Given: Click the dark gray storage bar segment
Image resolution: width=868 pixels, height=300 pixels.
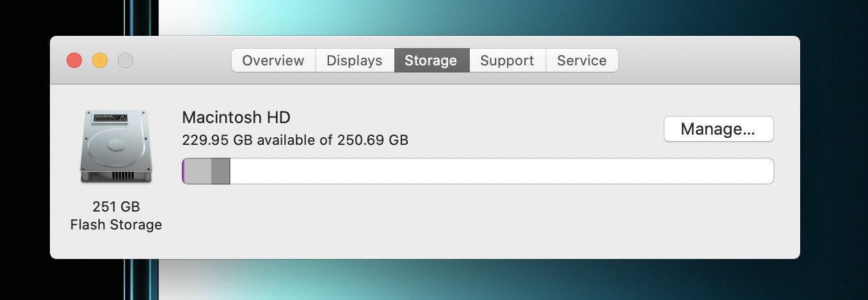Looking at the screenshot, I should coord(220,171).
